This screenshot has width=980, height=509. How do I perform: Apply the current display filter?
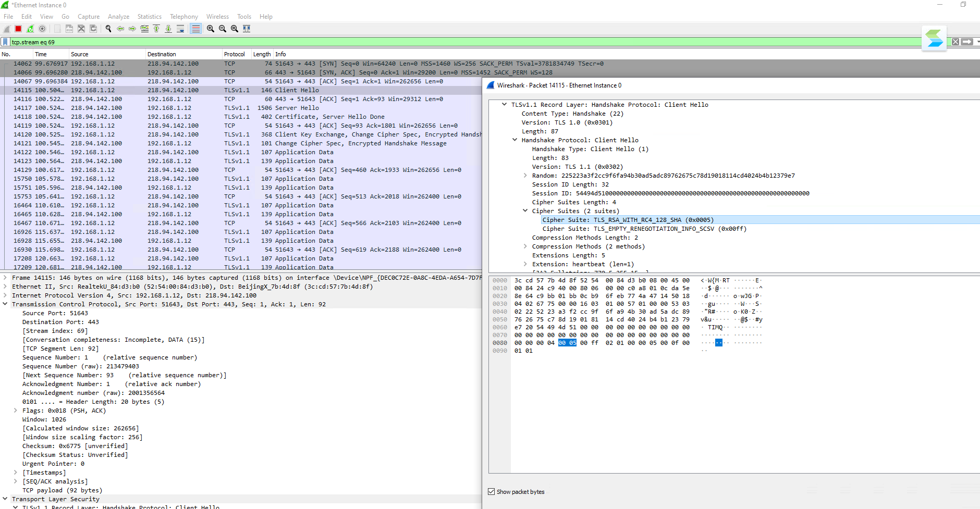pyautogui.click(x=967, y=41)
